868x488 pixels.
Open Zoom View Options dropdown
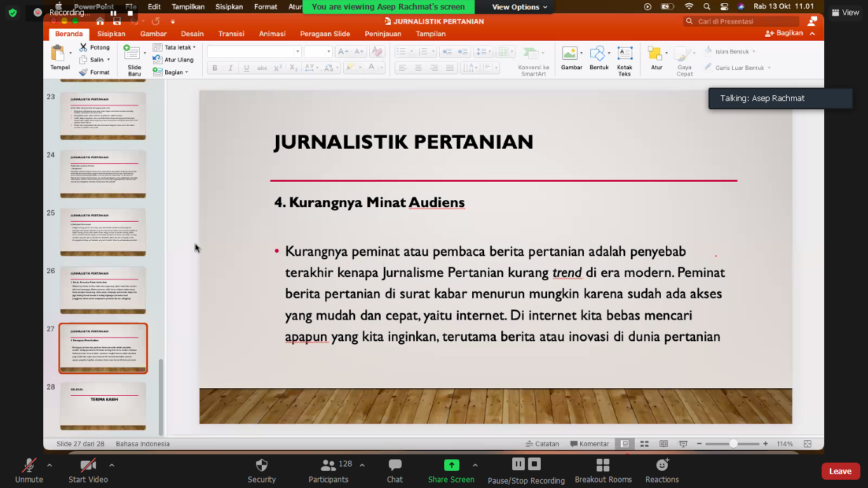[520, 7]
